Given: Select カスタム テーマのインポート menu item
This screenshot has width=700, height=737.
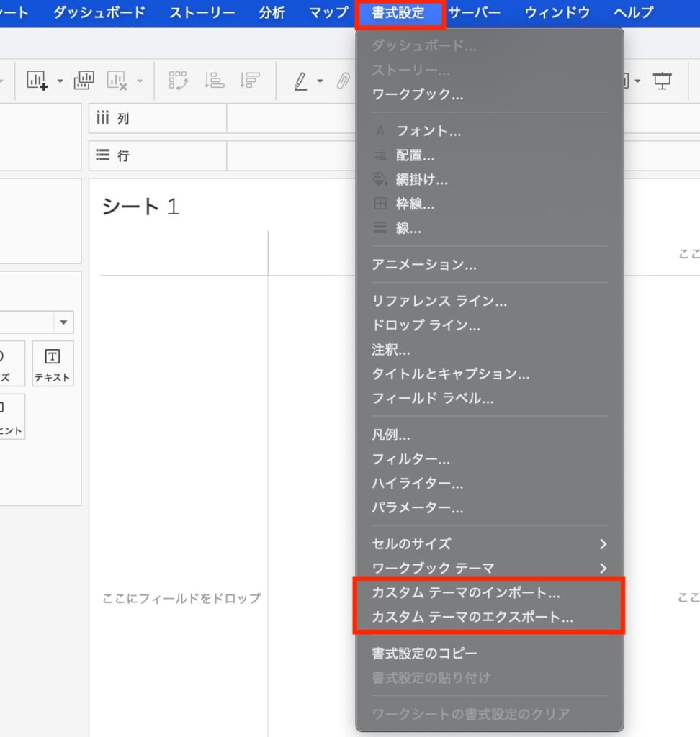Looking at the screenshot, I should tap(465, 593).
